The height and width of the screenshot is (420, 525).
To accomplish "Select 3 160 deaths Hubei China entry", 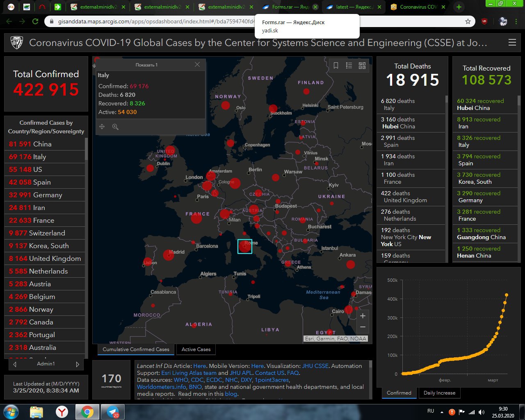I will pos(411,123).
